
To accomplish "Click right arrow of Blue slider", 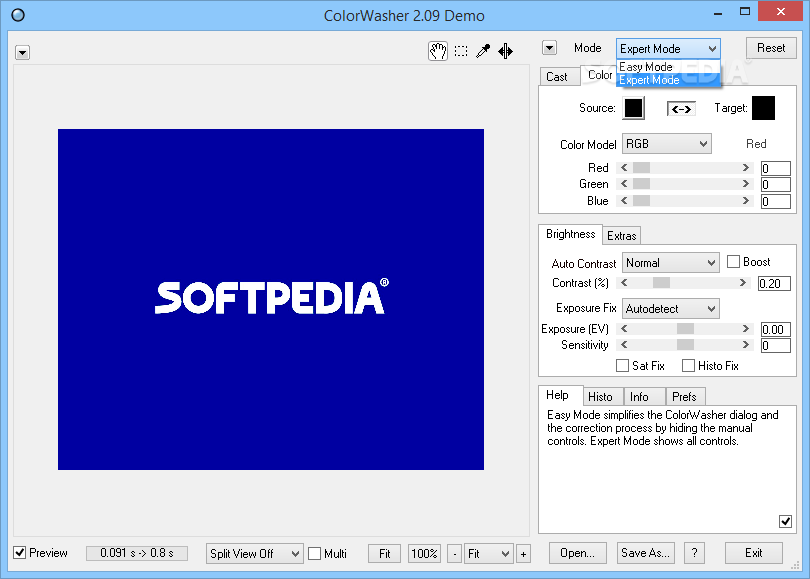I will (x=745, y=200).
